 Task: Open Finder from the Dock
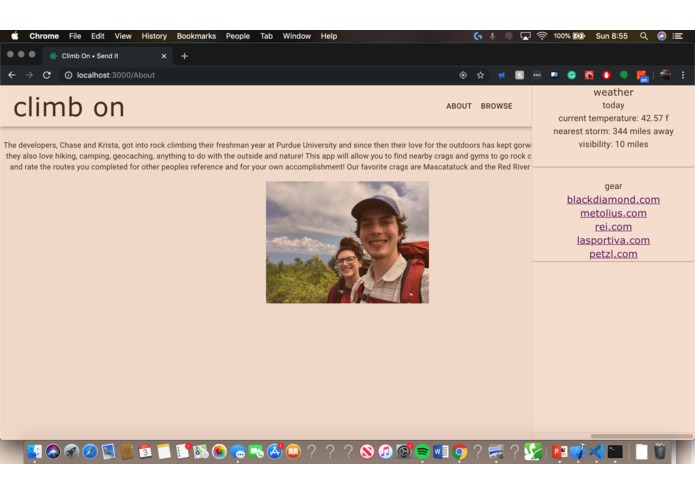(x=35, y=452)
